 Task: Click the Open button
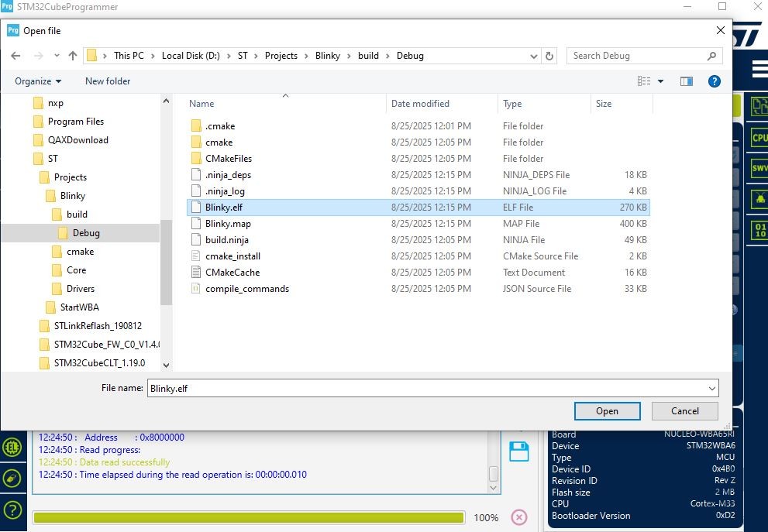click(x=608, y=411)
